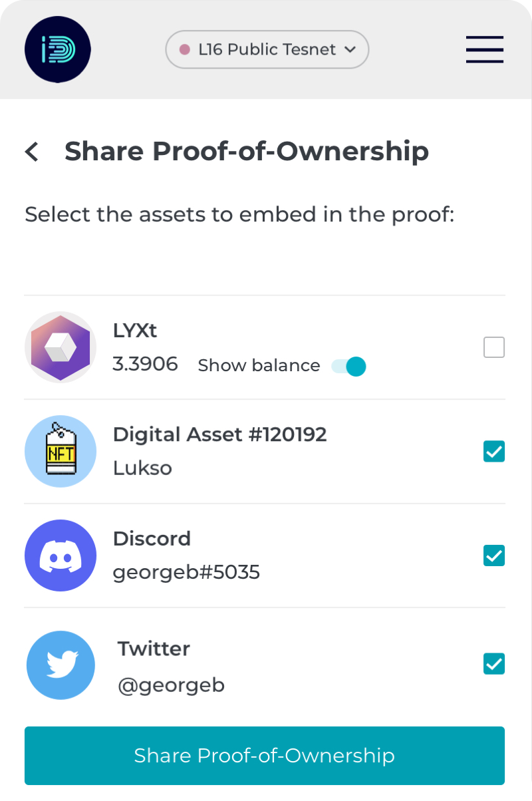This screenshot has height=801, width=532.
Task: Click the Twitter bird icon
Action: pyautogui.click(x=61, y=665)
